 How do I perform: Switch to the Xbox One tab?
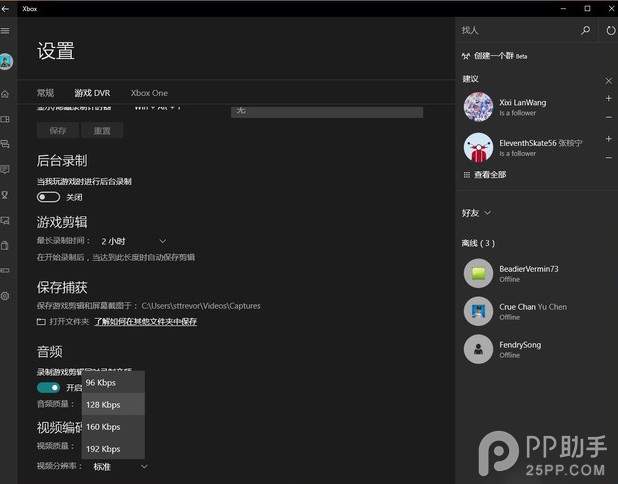(x=149, y=93)
